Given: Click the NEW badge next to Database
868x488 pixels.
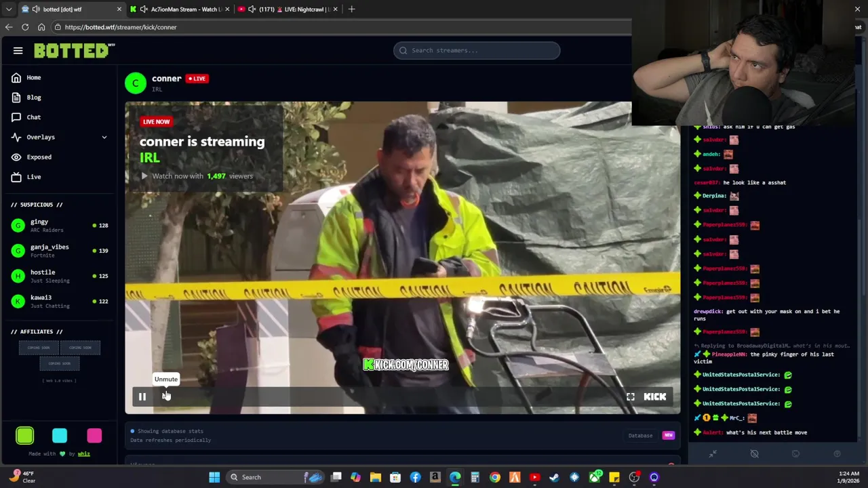Looking at the screenshot, I should point(669,436).
